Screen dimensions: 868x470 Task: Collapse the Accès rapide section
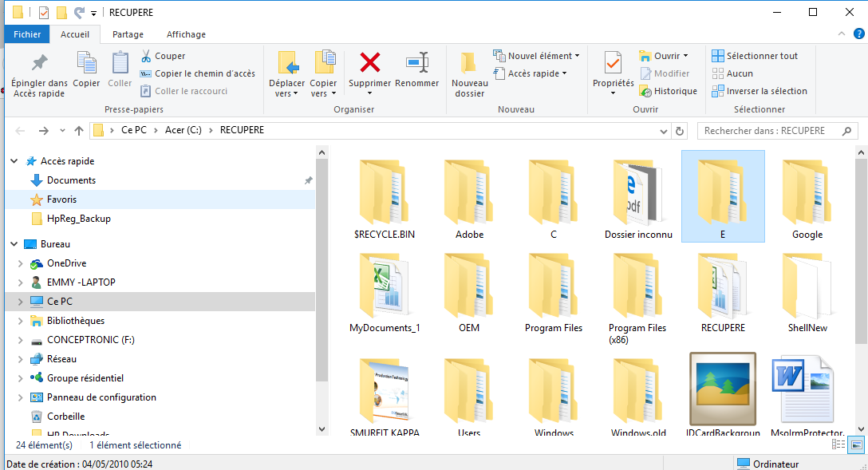[x=14, y=161]
